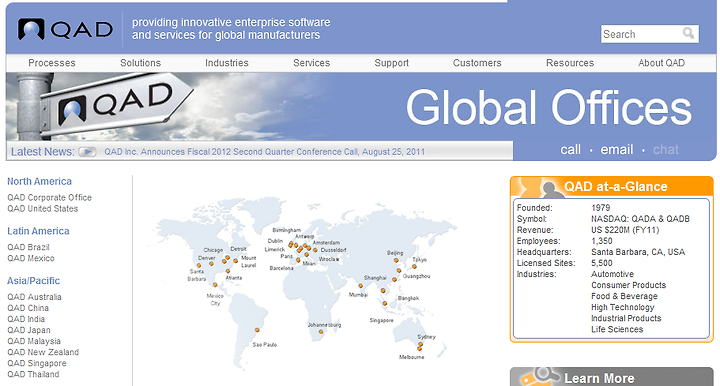
Task: Click Life Sciences in the Industries list
Action: tap(617, 329)
